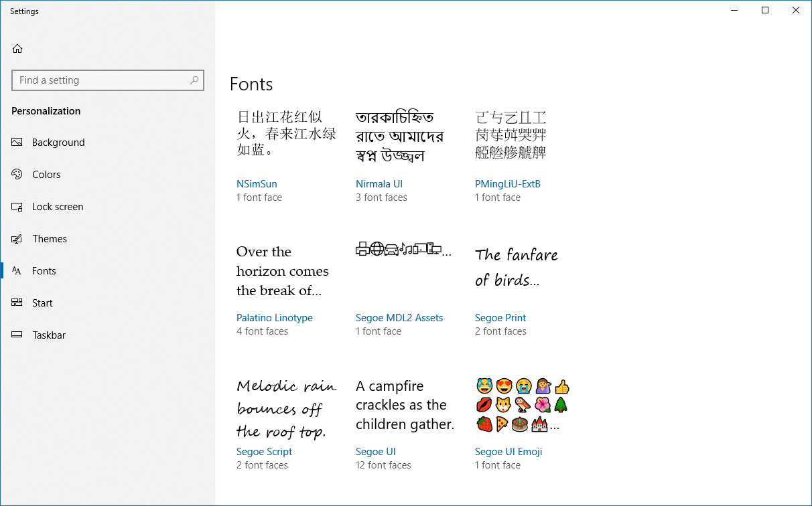Screen dimensions: 812x506
Task: Open the Segoe UI Emoji preview
Action: tap(522, 406)
